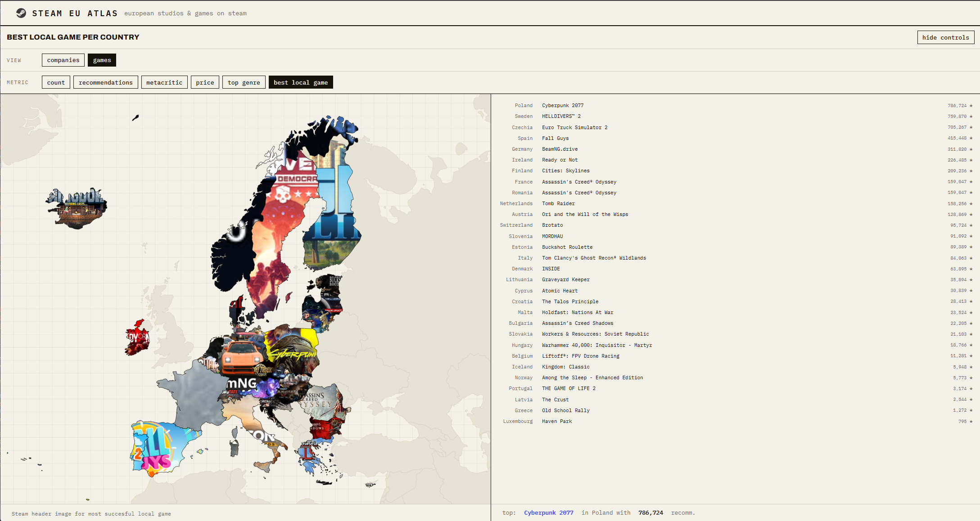Select Iceland on the map
The width and height of the screenshot is (980, 521).
pos(77,208)
